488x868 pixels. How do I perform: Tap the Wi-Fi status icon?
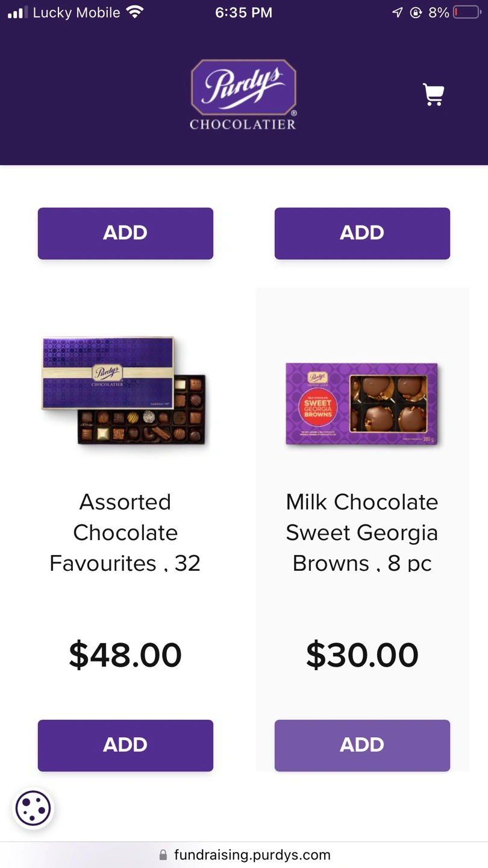click(135, 12)
